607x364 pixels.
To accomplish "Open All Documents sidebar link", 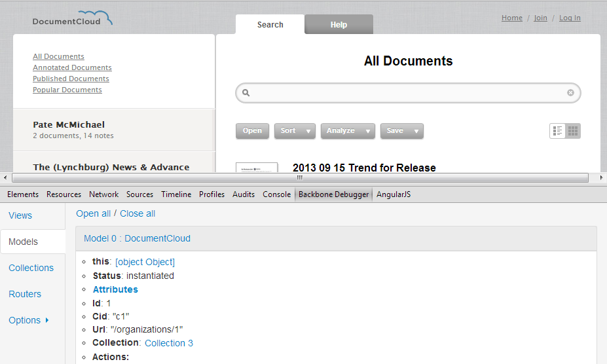I will click(x=58, y=56).
